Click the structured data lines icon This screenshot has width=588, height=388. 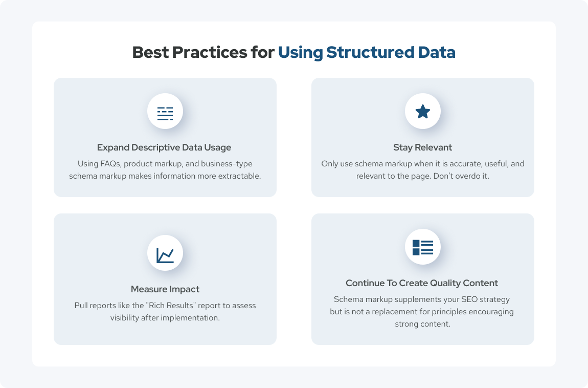pyautogui.click(x=165, y=113)
